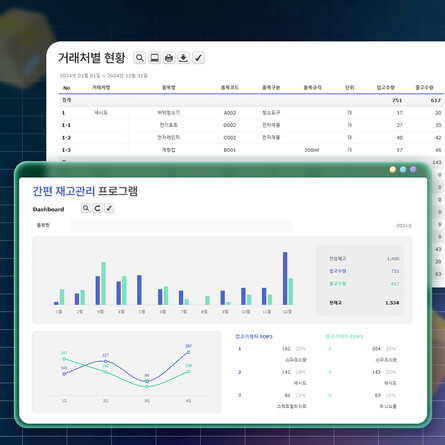Click the purple window control dot

coord(413,169)
